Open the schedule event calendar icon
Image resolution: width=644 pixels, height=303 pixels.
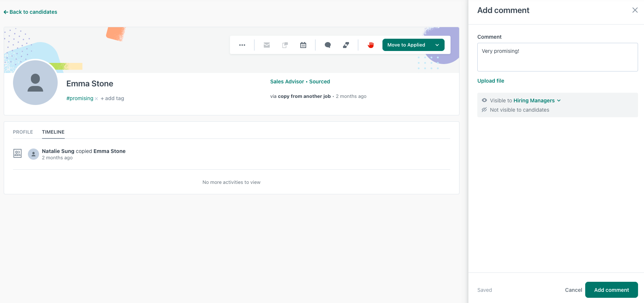point(303,45)
